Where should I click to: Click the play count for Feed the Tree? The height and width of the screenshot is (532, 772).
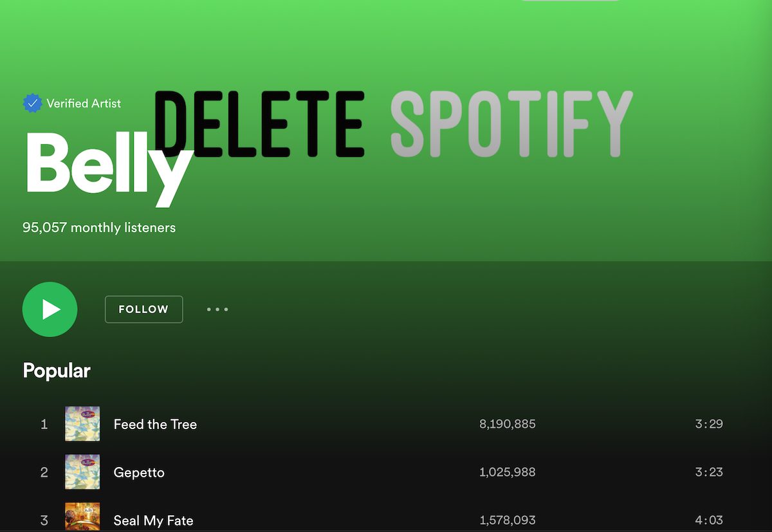coord(507,424)
